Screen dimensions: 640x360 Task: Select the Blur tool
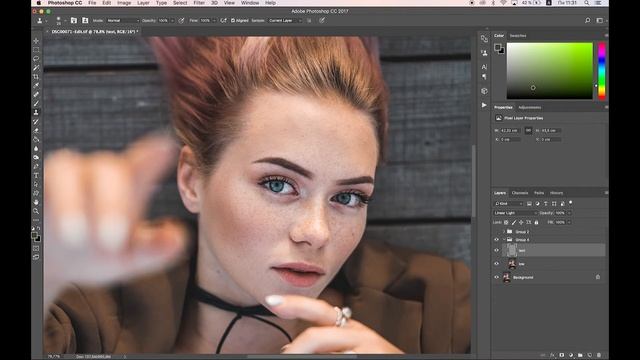coord(36,148)
